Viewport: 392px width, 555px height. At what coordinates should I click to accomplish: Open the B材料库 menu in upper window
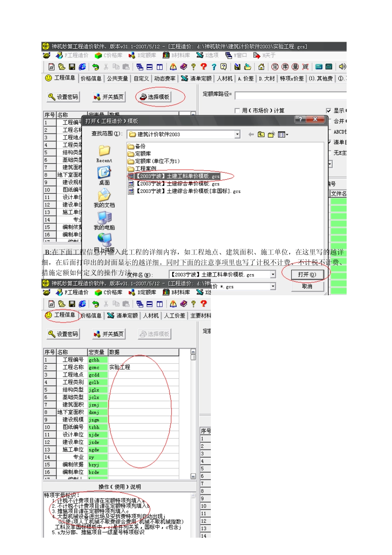coord(177,55)
